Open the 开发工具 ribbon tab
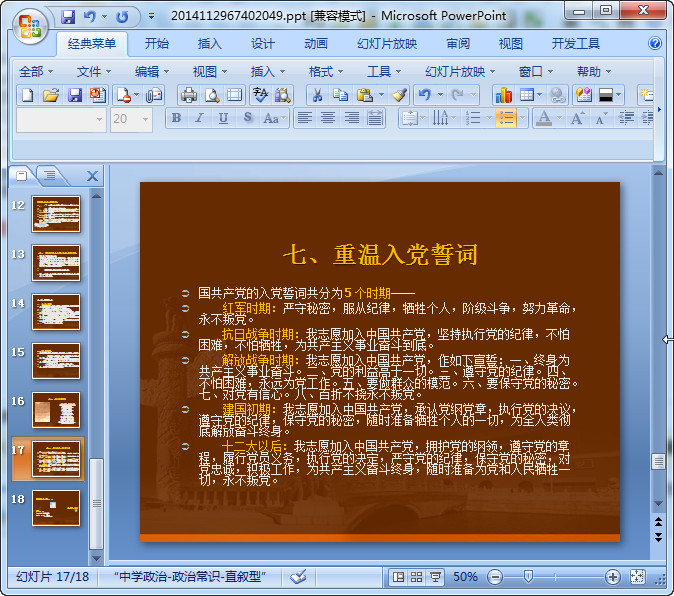Screen dimensions: 674x596 576,43
